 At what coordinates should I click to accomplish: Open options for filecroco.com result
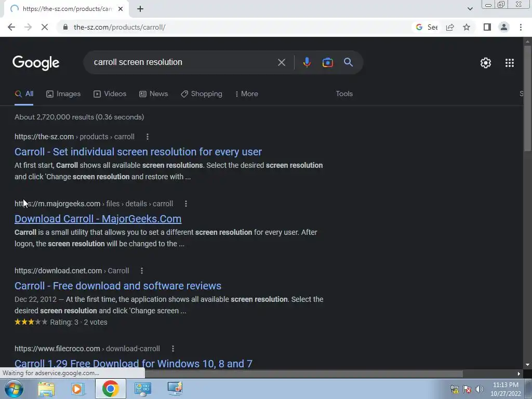[x=172, y=349]
